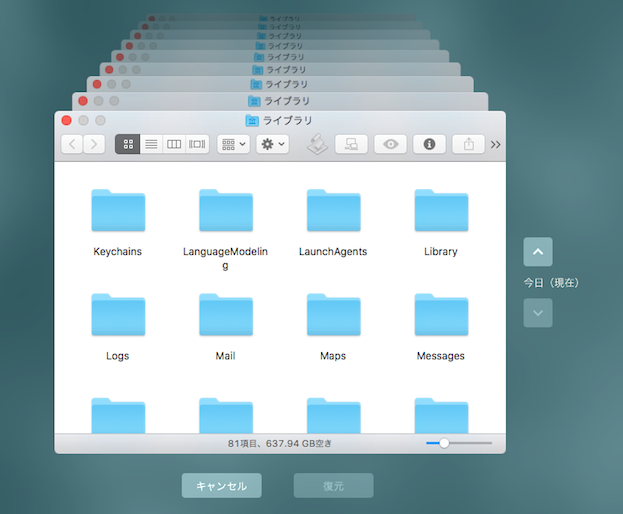Switch to column view mode

point(174,144)
